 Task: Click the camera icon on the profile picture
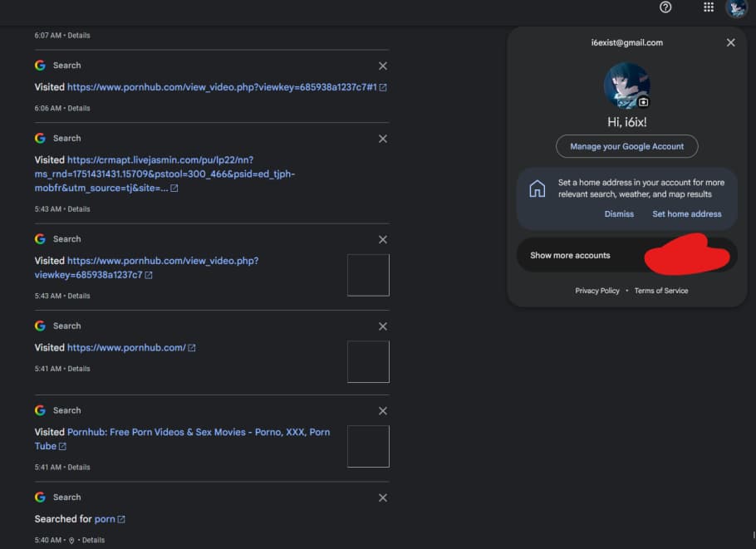pyautogui.click(x=643, y=102)
